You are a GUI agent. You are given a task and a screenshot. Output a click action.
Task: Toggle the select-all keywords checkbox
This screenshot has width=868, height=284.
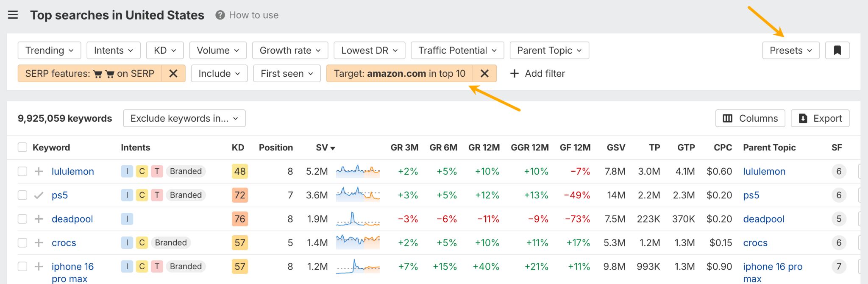(x=22, y=148)
